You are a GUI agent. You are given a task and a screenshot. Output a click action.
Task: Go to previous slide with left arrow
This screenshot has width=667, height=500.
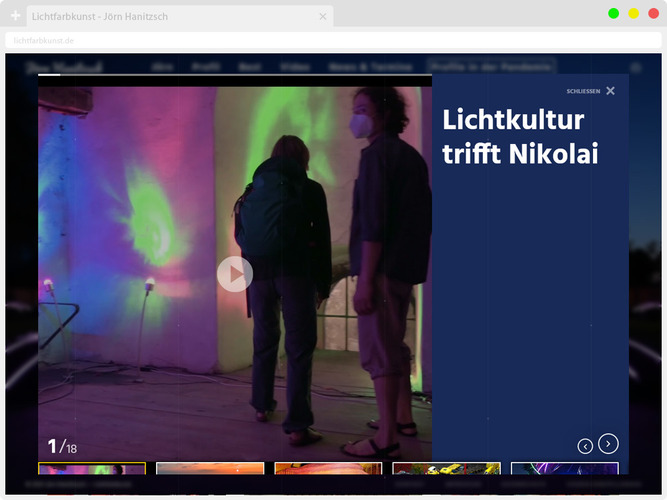(585, 446)
